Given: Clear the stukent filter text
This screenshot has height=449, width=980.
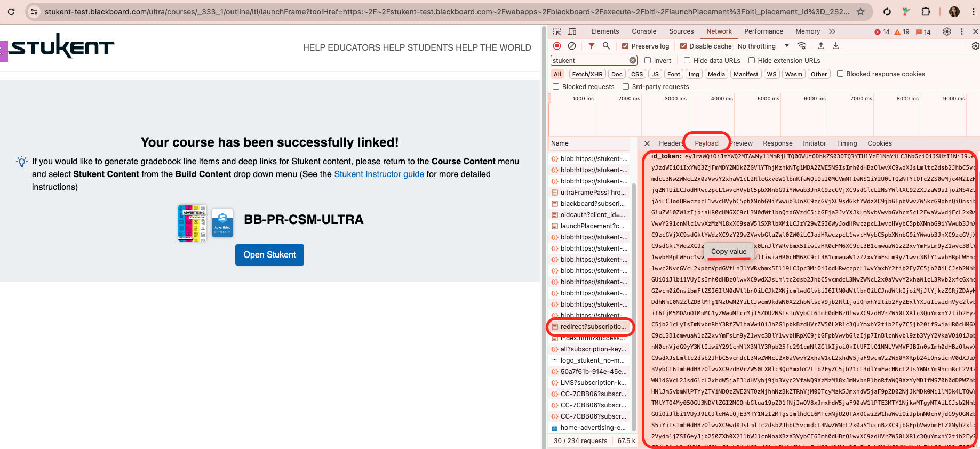Looking at the screenshot, I should pos(633,60).
